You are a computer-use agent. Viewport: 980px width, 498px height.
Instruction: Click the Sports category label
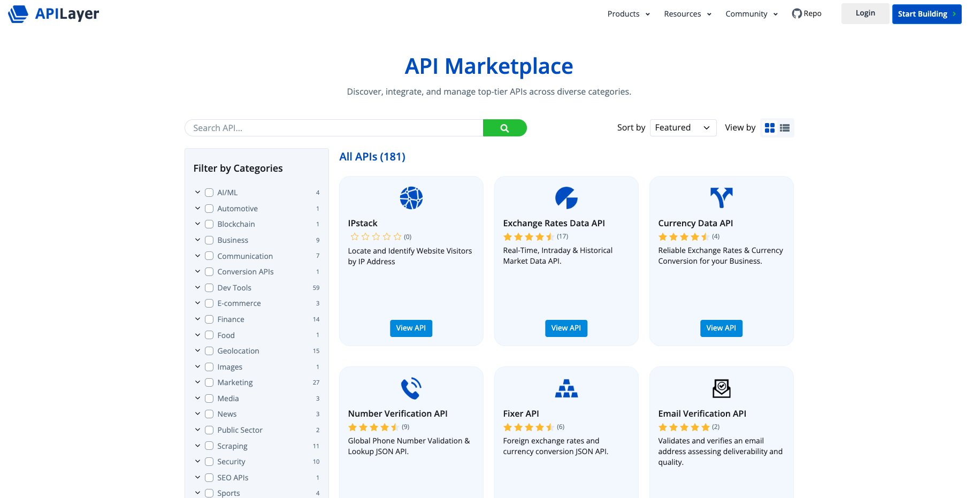point(228,493)
